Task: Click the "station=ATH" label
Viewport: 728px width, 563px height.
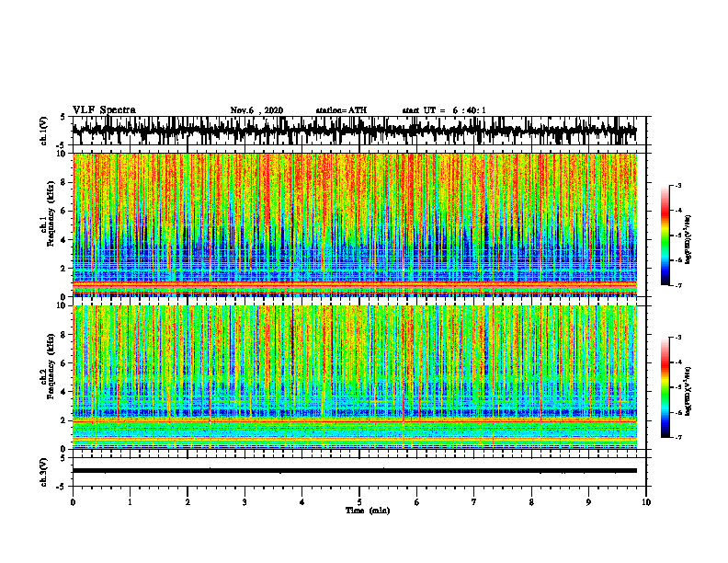Action: point(341,110)
